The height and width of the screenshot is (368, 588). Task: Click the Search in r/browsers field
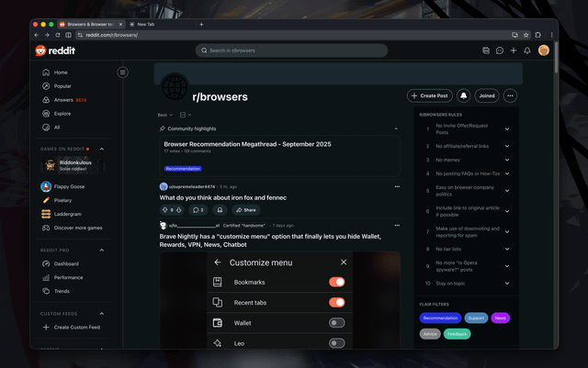pyautogui.click(x=291, y=50)
